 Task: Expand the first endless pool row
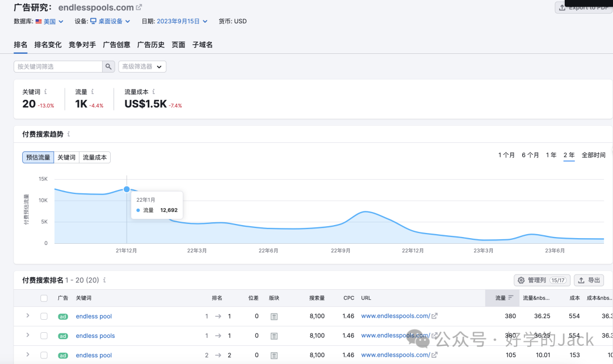tap(28, 316)
